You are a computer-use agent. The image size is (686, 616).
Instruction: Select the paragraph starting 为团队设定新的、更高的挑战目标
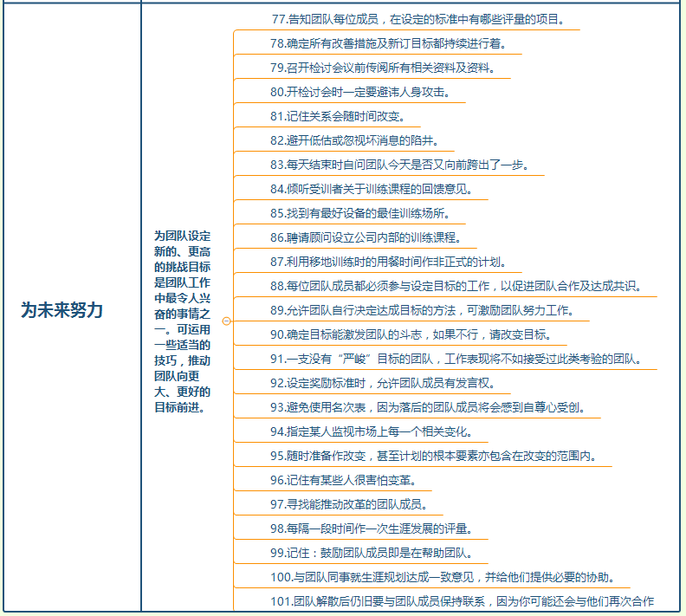183,321
